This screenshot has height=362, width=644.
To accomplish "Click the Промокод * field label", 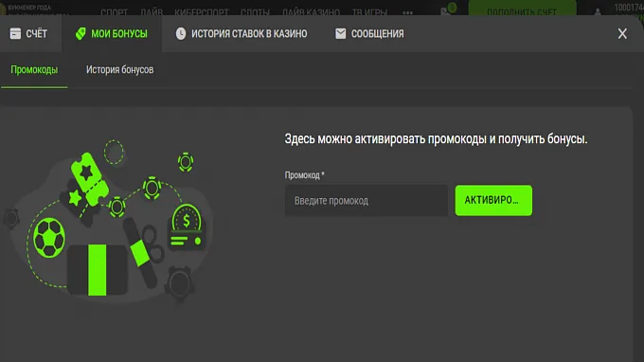I will click(304, 175).
